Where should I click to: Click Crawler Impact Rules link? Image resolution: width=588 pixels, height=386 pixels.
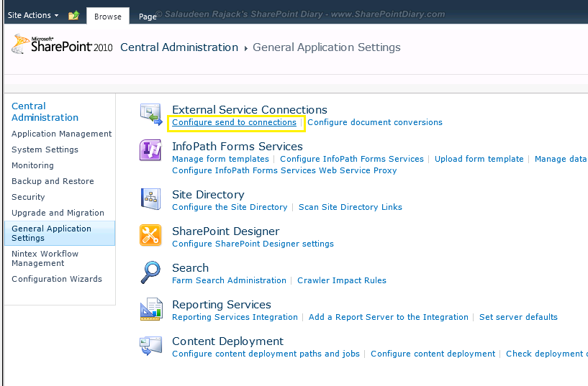[x=342, y=280]
